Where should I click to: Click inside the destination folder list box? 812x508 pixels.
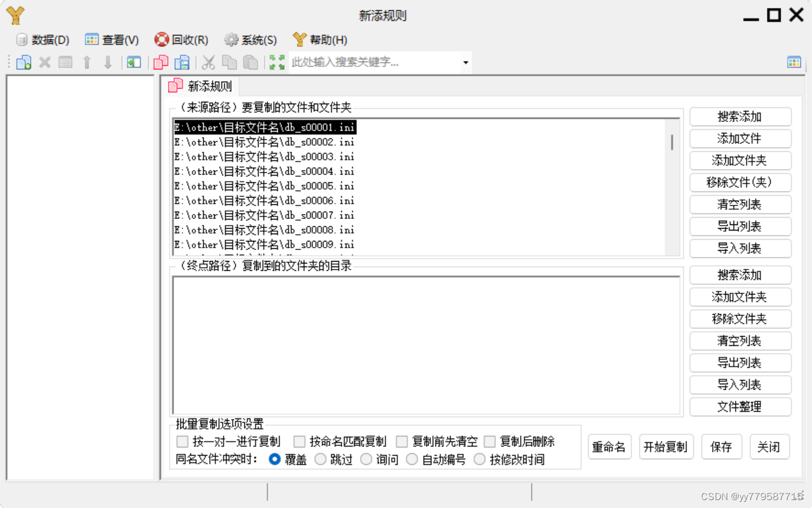click(426, 346)
